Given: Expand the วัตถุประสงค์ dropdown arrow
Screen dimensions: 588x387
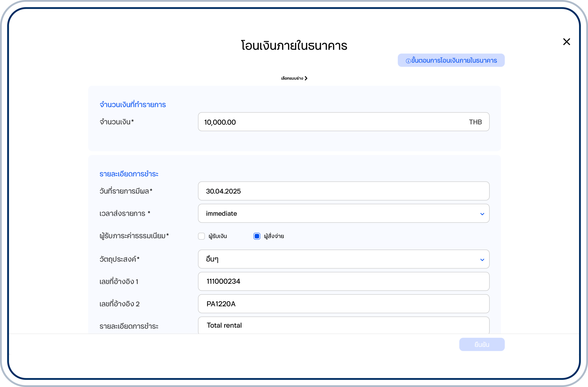Looking at the screenshot, I should [482, 260].
